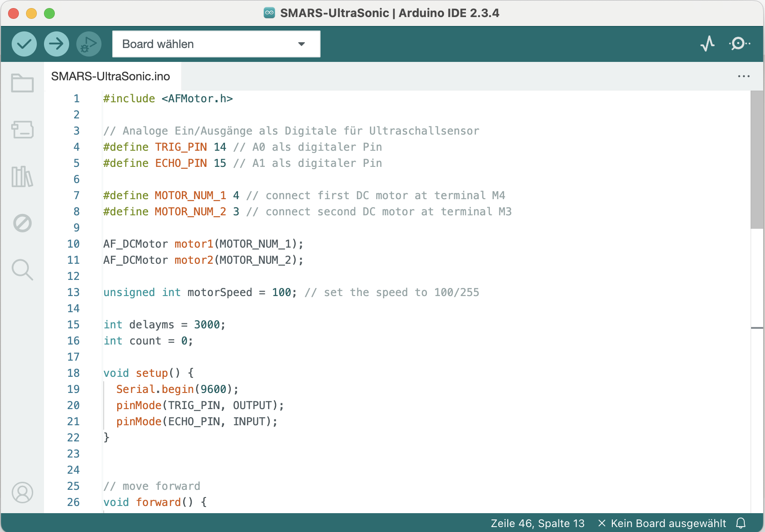Viewport: 765px width, 532px height.
Task: Click the Arduino logo in the title bar
Action: coord(269,13)
